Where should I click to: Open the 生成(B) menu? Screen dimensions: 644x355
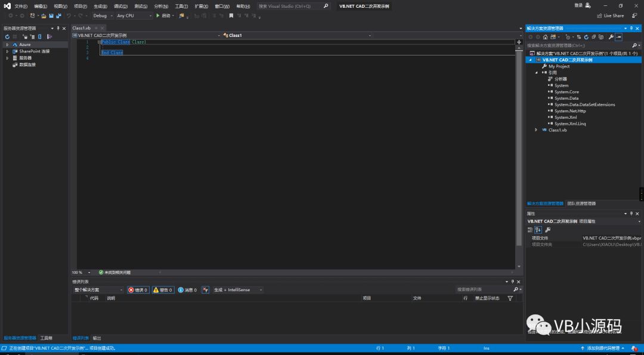point(100,6)
